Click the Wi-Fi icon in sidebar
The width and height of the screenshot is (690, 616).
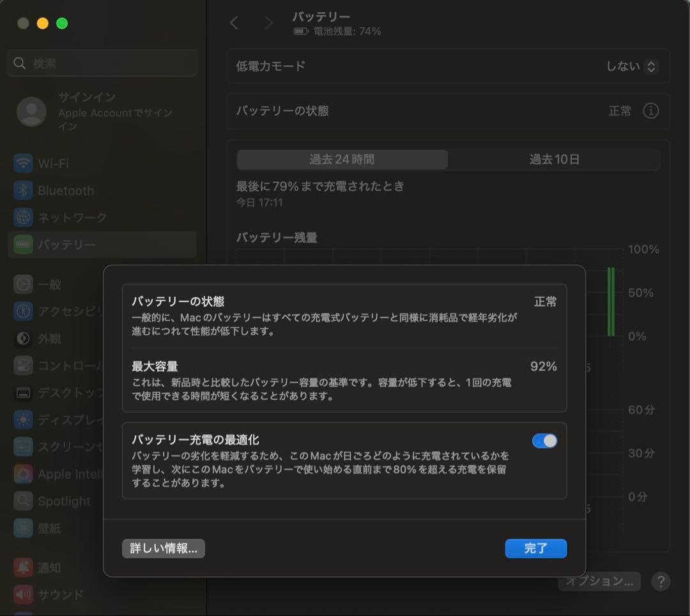pyautogui.click(x=24, y=164)
